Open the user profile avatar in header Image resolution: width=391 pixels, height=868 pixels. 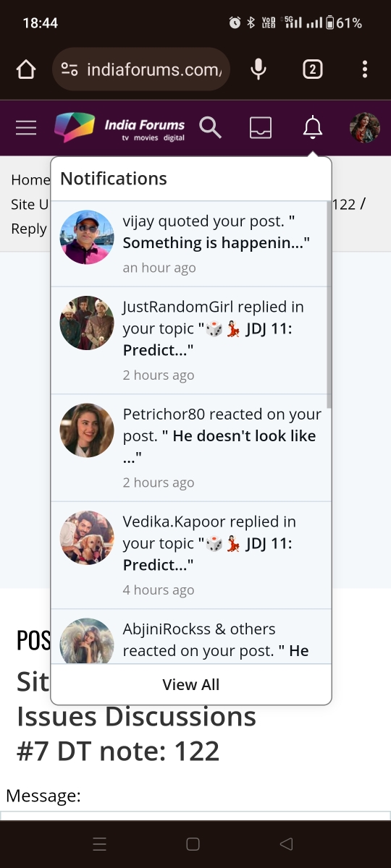364,128
